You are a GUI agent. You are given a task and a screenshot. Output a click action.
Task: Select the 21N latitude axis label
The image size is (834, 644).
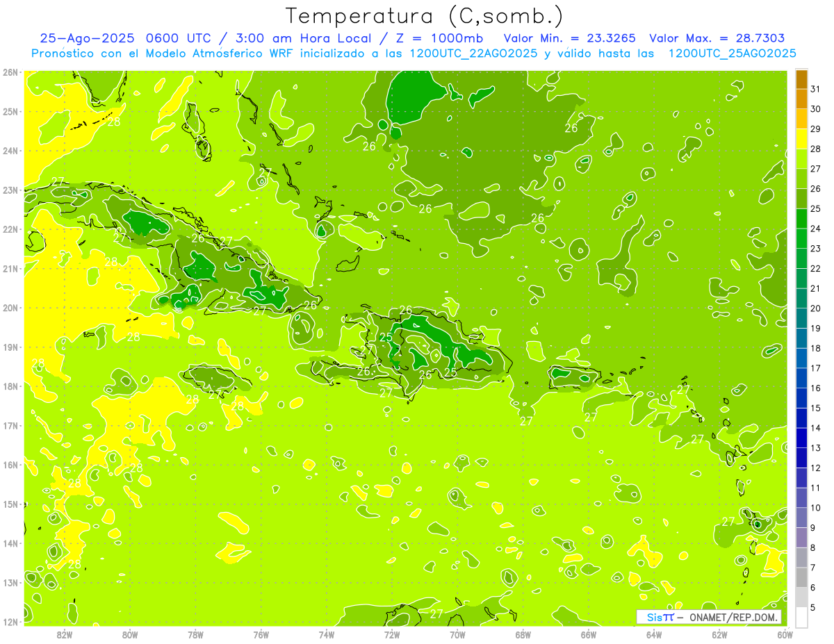point(10,268)
